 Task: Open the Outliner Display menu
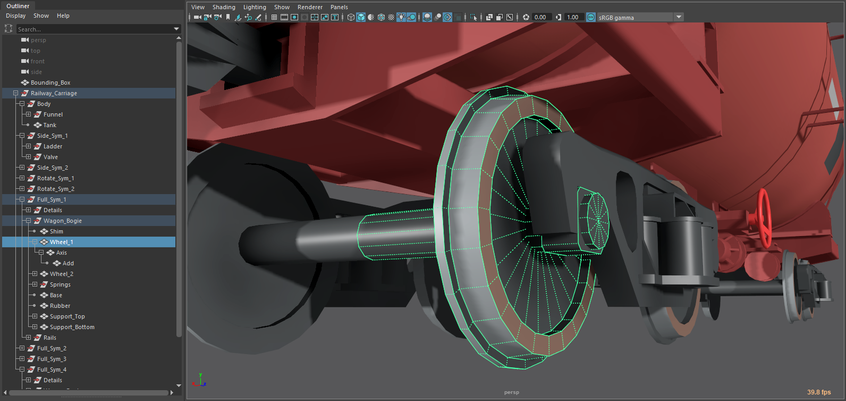(x=15, y=16)
